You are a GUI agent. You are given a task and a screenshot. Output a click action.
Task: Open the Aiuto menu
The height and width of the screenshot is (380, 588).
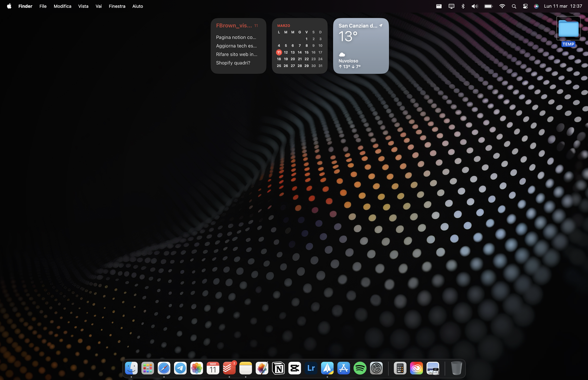pyautogui.click(x=138, y=6)
